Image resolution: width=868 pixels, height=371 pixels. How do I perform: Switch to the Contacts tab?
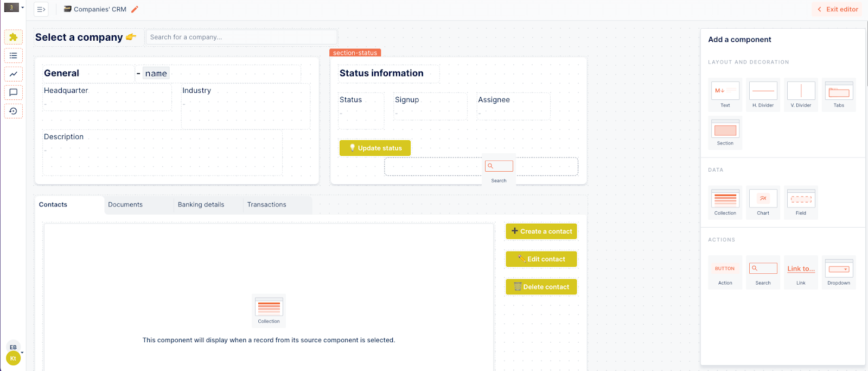click(x=69, y=205)
